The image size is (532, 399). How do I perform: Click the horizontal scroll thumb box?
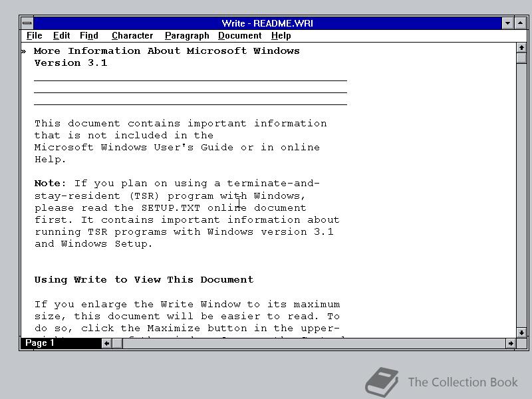[x=118, y=343]
